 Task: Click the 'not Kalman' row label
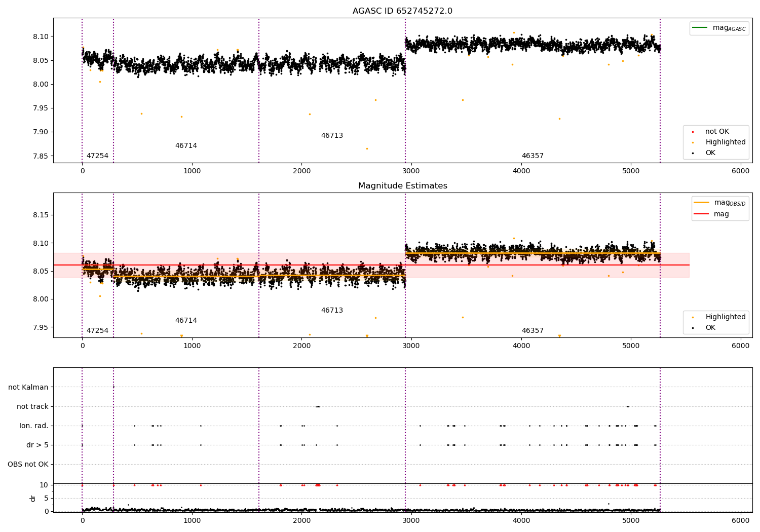pyautogui.click(x=28, y=388)
